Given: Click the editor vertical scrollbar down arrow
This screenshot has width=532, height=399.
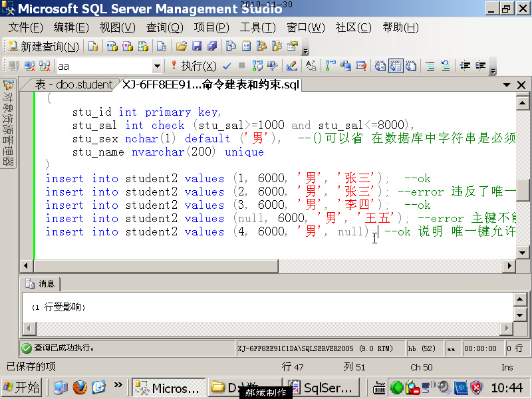Looking at the screenshot, I should point(523,253).
